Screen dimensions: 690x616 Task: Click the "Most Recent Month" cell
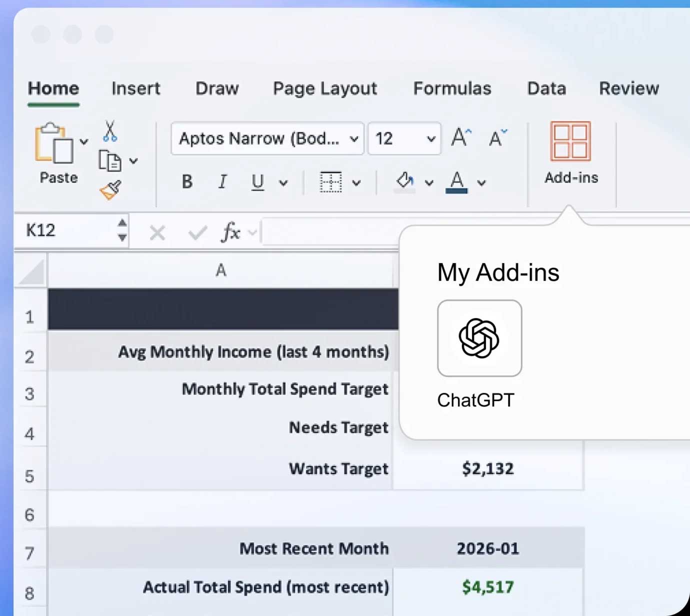click(221, 548)
